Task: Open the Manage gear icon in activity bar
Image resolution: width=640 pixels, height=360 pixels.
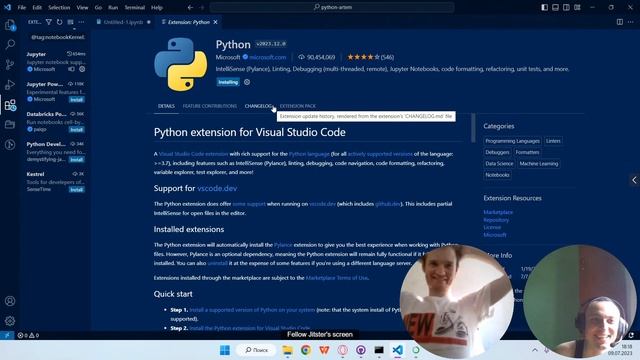Action: coord(10,321)
